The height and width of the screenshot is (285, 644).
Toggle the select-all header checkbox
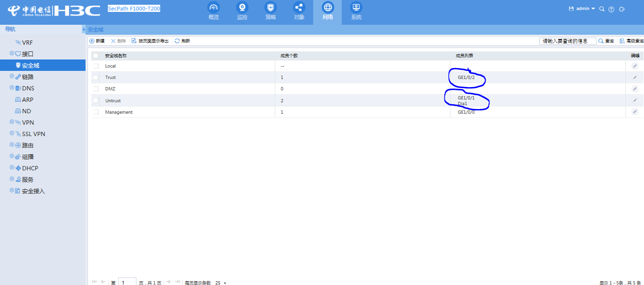(96, 56)
